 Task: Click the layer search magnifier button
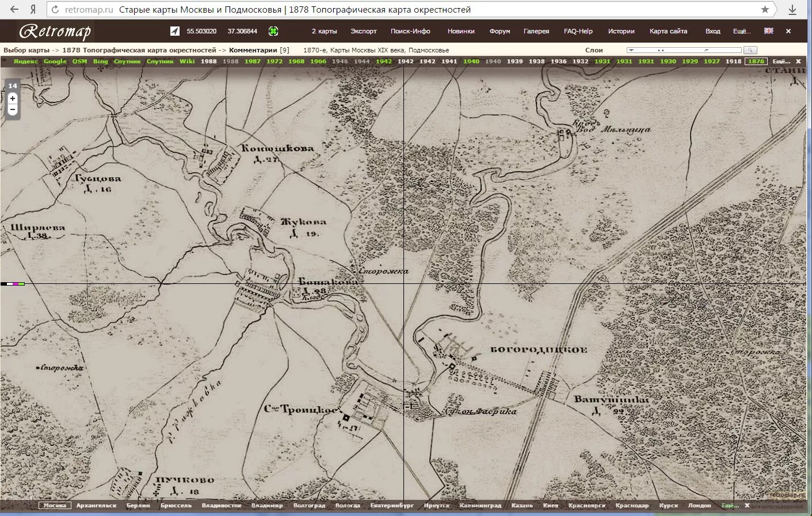click(x=750, y=50)
